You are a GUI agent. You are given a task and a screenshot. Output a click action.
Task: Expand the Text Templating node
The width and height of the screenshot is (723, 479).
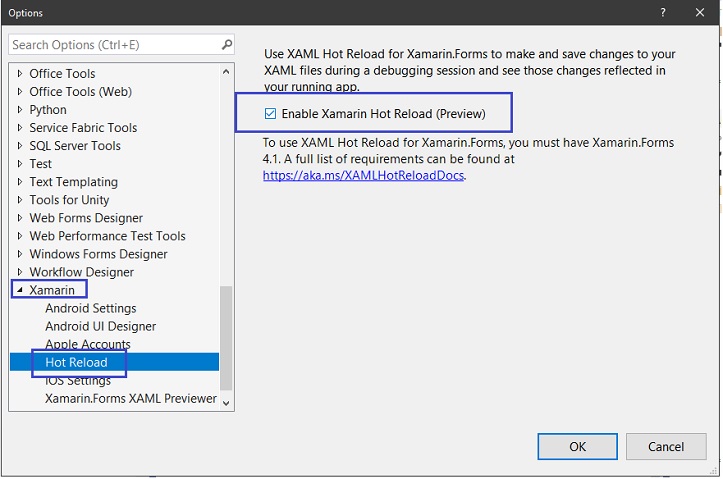(x=19, y=182)
